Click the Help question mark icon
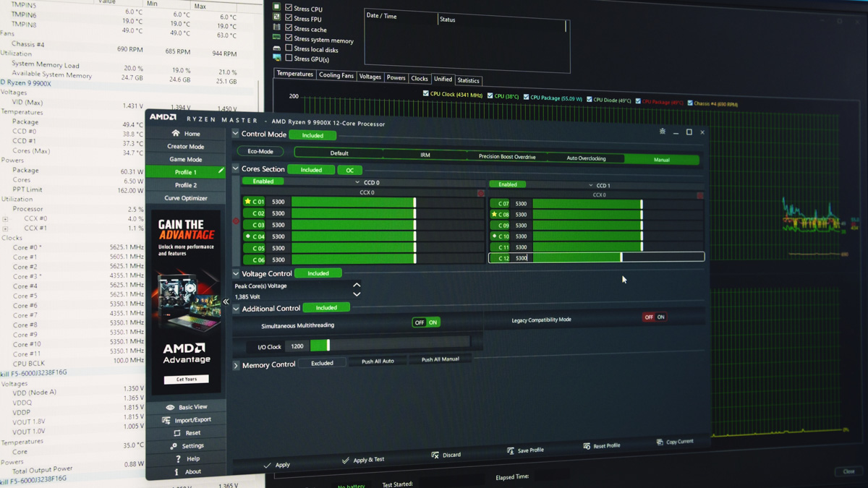This screenshot has height=488, width=868. point(178,459)
